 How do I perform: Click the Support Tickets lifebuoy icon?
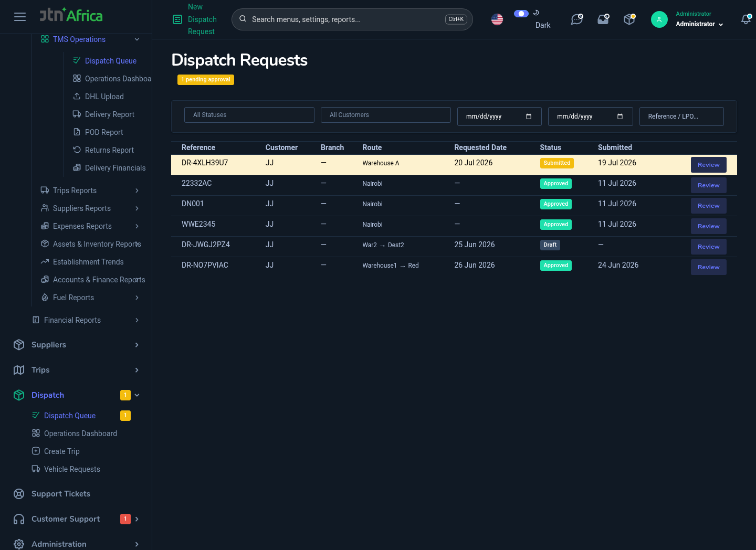click(19, 494)
